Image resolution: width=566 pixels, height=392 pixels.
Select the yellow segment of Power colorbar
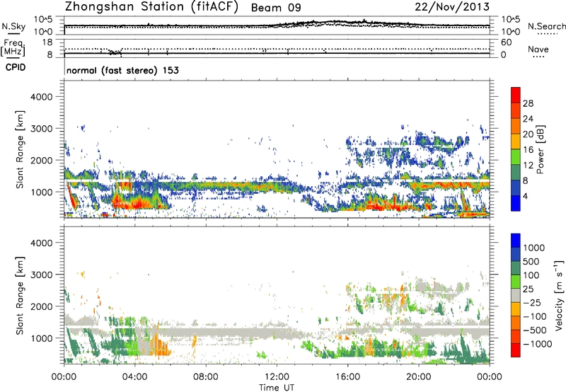point(516,142)
